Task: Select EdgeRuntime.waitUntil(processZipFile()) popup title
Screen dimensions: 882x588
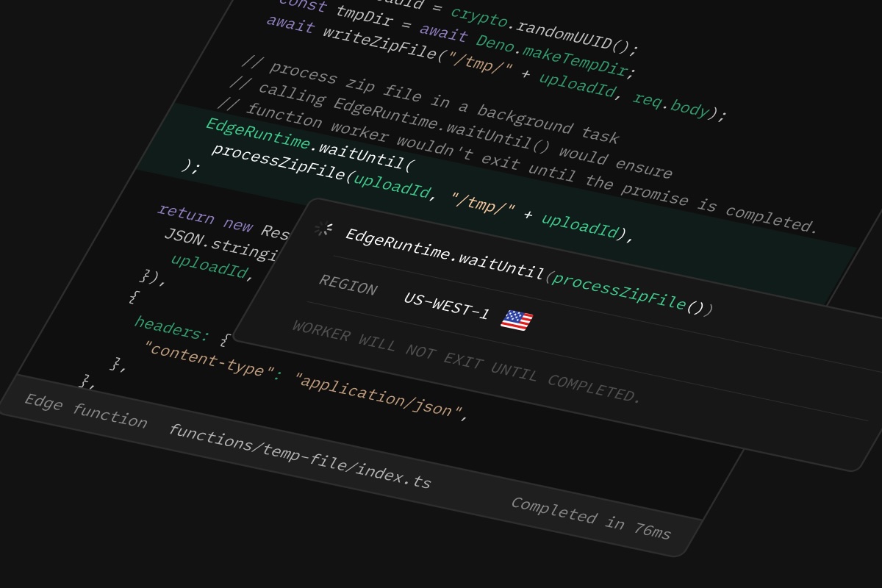Action: 529,272
